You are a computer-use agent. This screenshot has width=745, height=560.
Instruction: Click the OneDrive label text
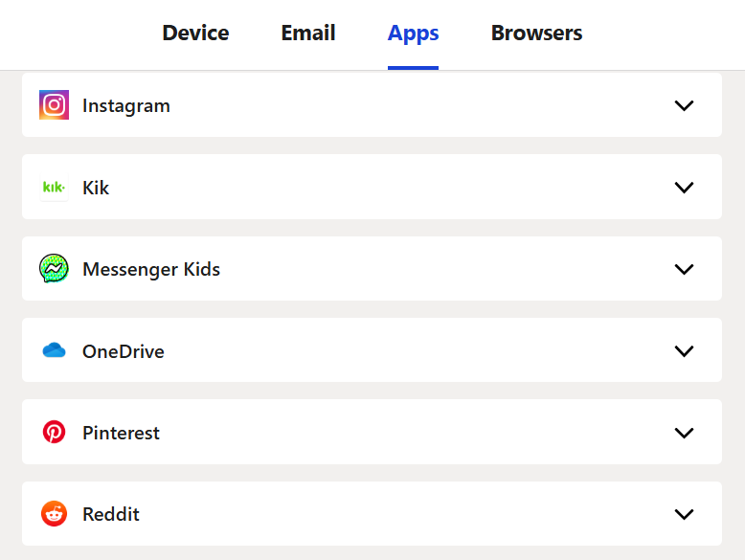(124, 351)
